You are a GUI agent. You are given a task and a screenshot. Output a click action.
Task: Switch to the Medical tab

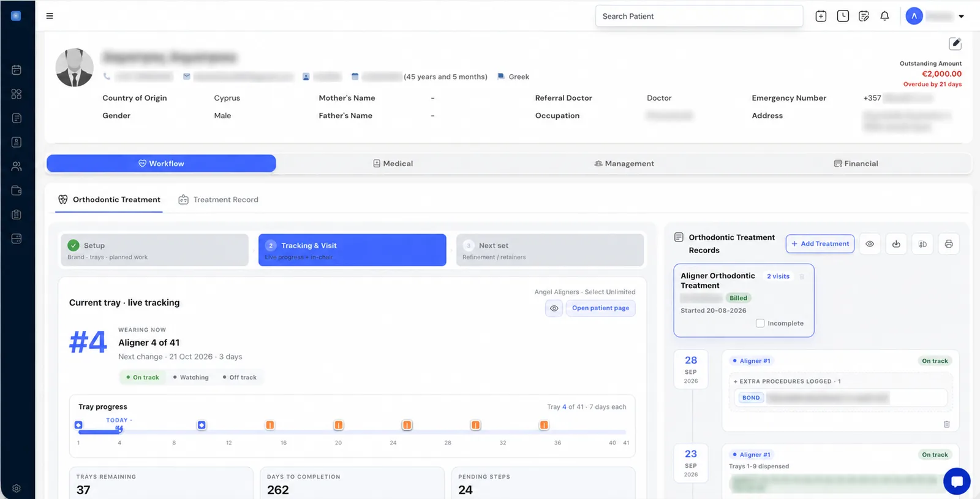click(x=393, y=164)
